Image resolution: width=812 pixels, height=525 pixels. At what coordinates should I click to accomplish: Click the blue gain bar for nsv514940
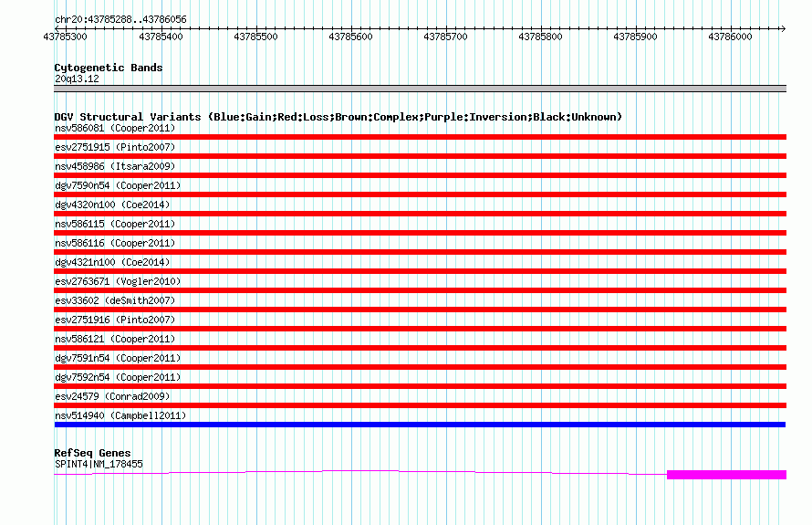tap(420, 425)
